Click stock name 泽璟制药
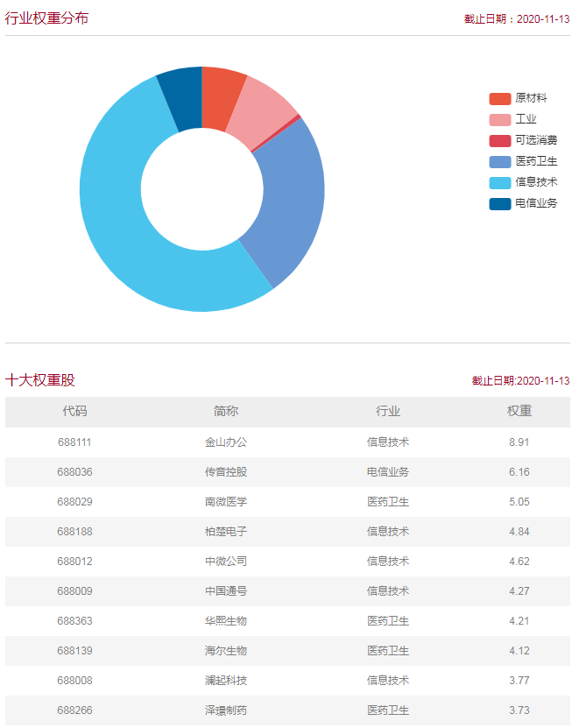Viewport: 579px width, 728px height. point(226,710)
